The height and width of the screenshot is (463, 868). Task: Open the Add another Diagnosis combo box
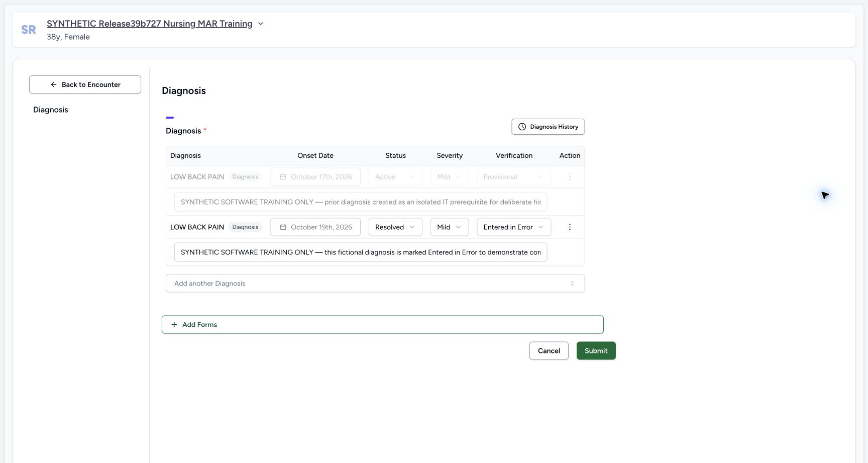(x=375, y=284)
